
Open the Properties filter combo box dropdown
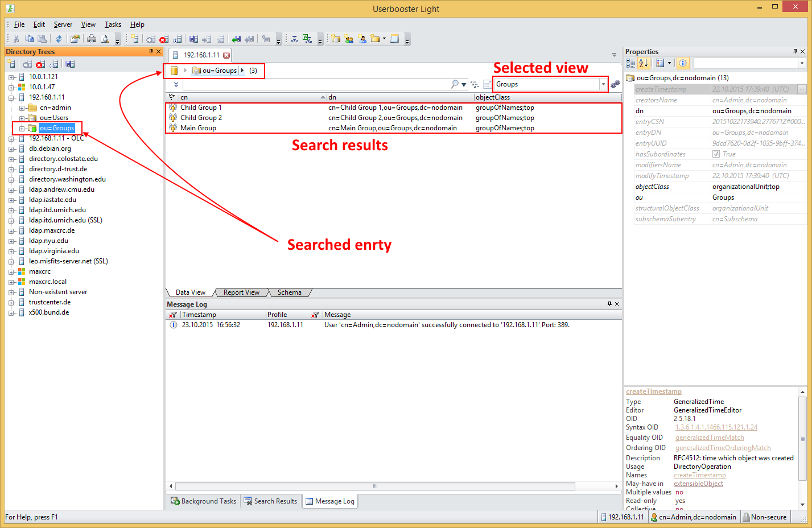tap(802, 63)
